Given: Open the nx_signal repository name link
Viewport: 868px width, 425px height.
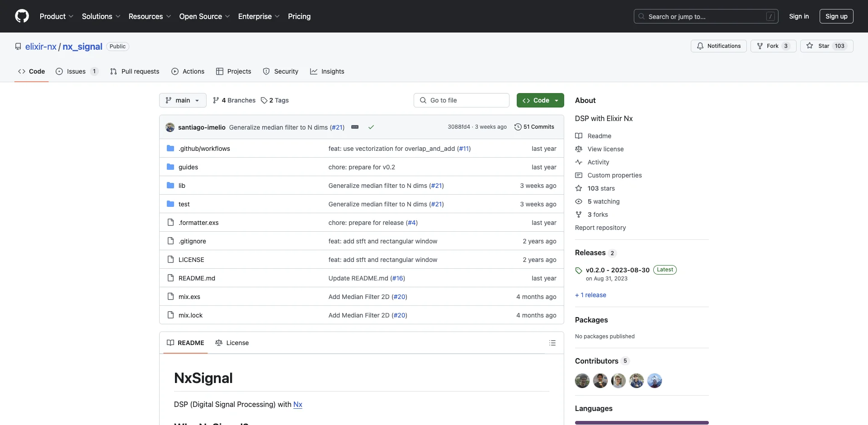Looking at the screenshot, I should tap(82, 47).
